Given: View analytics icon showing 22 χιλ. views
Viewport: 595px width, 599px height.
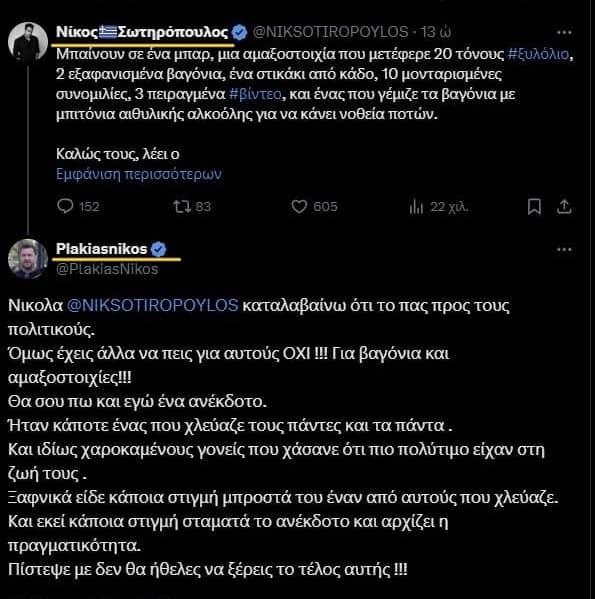Looking at the screenshot, I should click(x=416, y=207).
